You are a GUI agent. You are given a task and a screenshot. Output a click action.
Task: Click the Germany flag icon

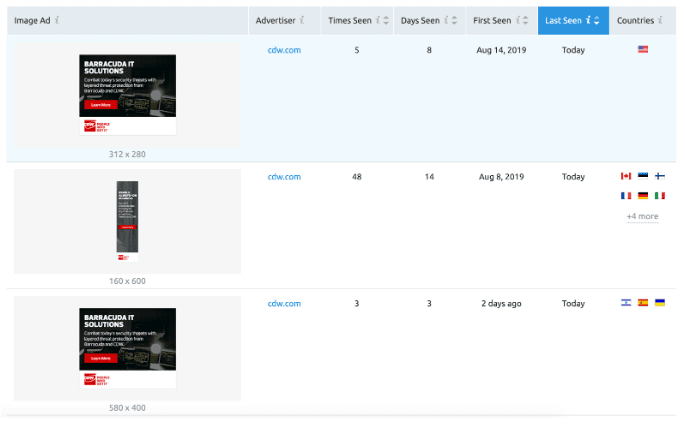coord(643,196)
